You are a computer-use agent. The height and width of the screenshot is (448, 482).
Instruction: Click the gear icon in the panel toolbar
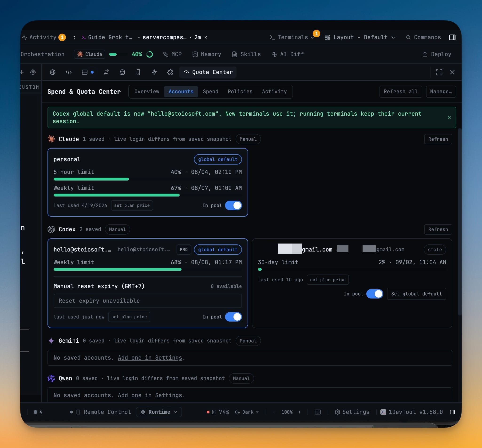[x=33, y=72]
